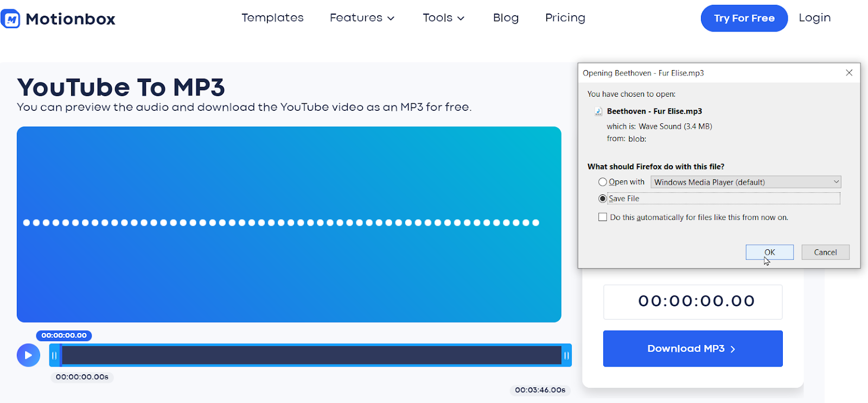Click the 00:00:00.00 time input field

coord(693,301)
